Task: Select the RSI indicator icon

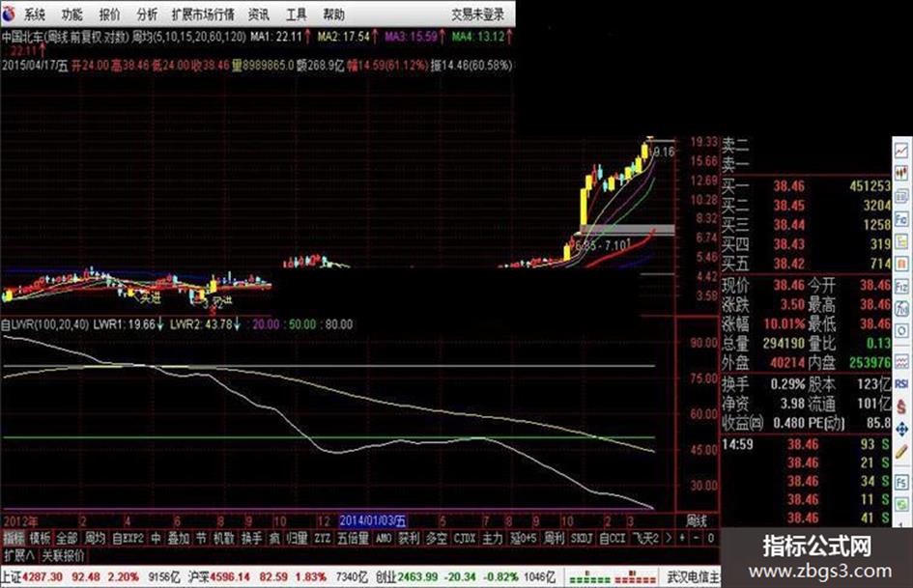Action: click(x=902, y=383)
